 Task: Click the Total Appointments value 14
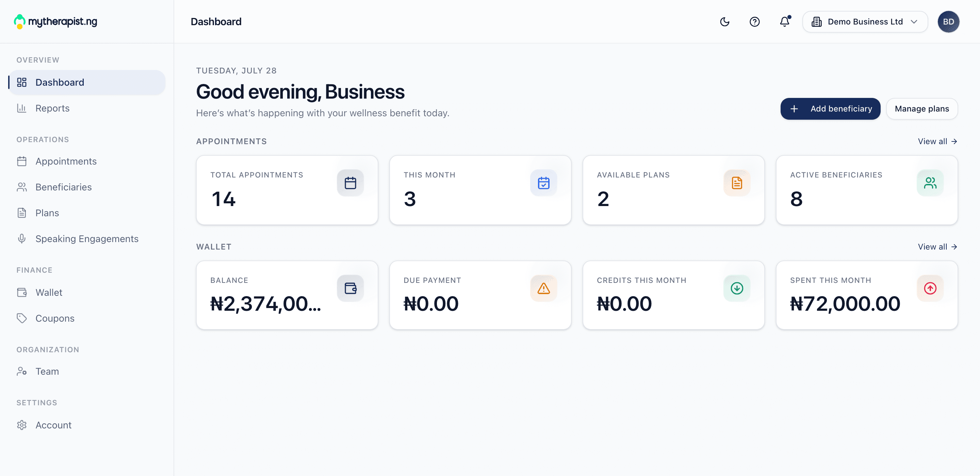coord(223,199)
